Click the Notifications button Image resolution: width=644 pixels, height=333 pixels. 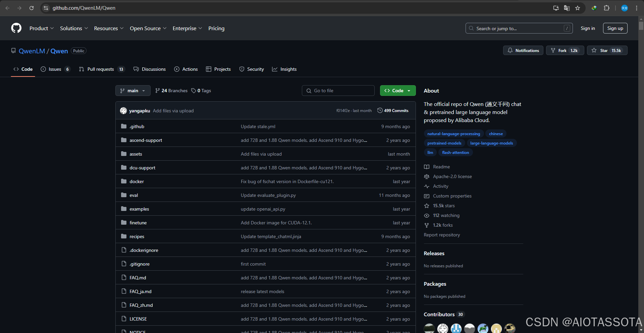pos(523,50)
